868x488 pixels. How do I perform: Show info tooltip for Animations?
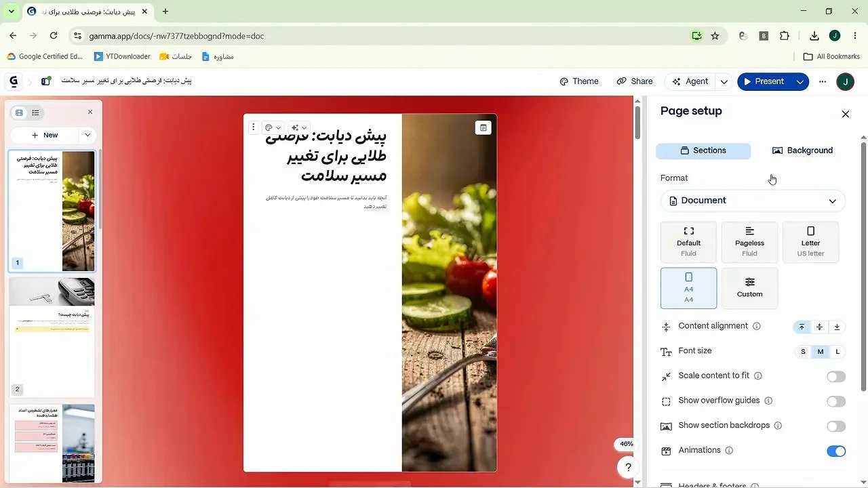point(729,450)
